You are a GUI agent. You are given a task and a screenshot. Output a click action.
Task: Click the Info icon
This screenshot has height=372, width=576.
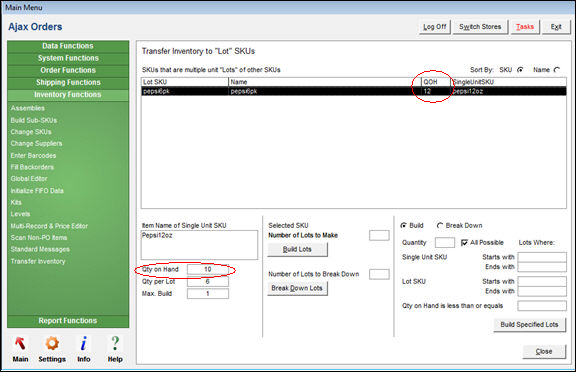click(84, 344)
